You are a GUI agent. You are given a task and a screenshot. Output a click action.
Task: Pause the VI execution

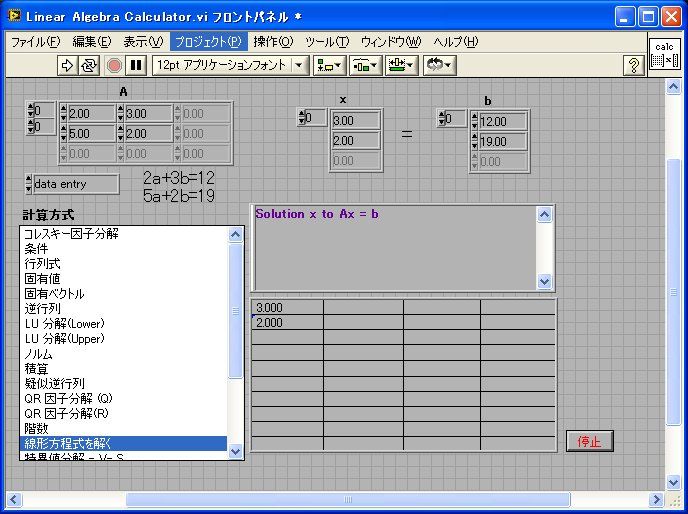pos(136,65)
